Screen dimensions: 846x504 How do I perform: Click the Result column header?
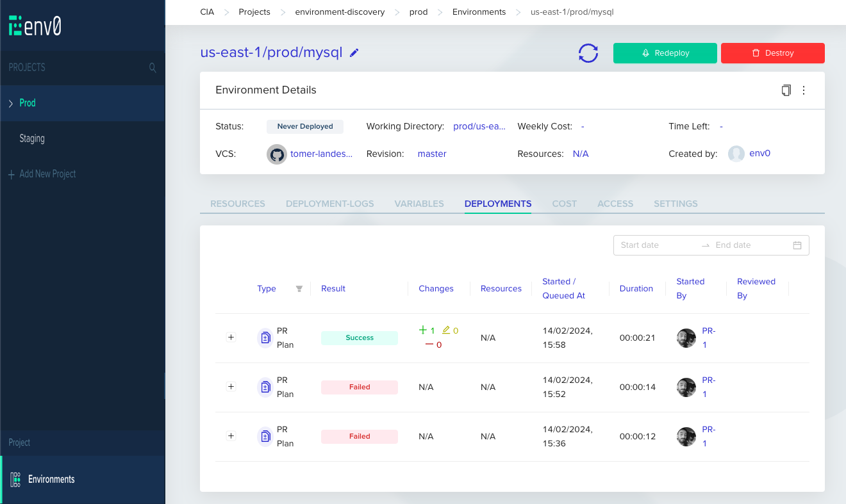click(x=333, y=289)
